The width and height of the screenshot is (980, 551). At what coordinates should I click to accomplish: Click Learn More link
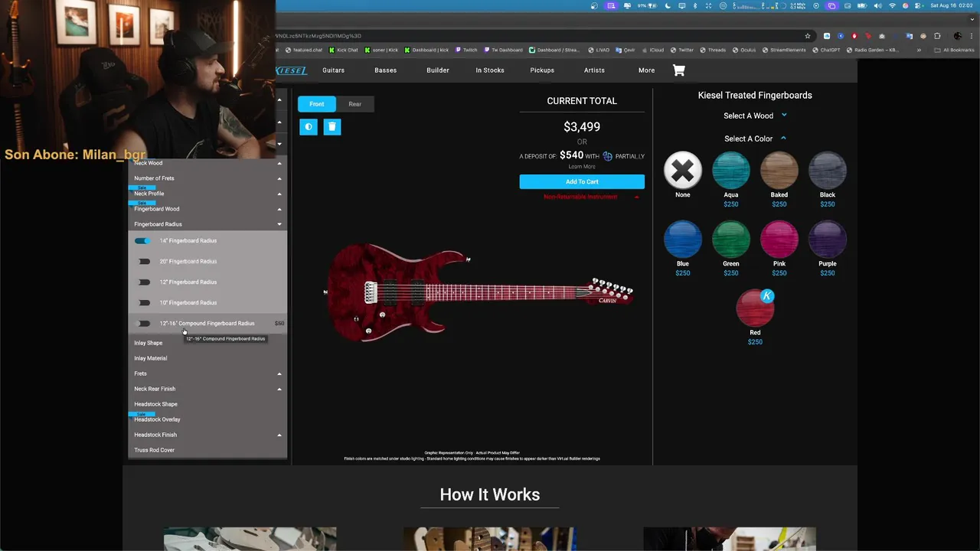point(582,166)
